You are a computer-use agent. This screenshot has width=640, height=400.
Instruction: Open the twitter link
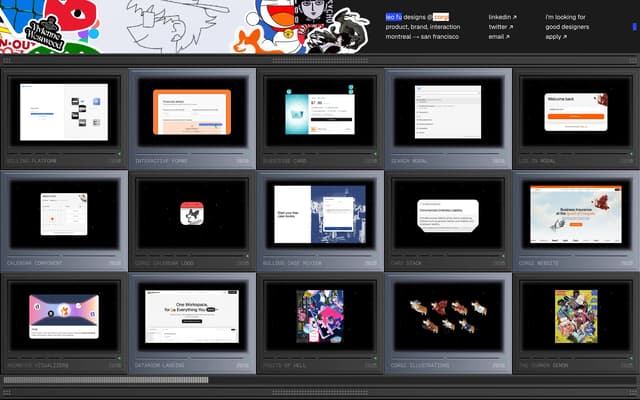(501, 27)
